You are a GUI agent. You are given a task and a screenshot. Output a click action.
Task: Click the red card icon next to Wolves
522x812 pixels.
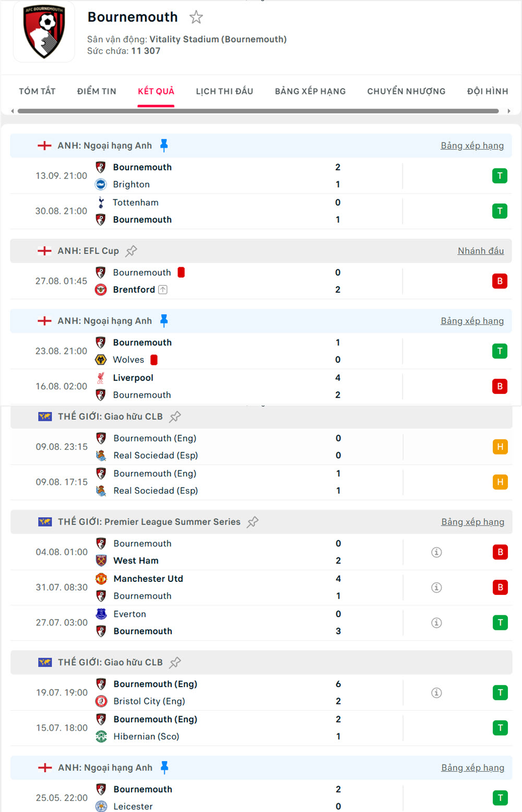click(x=154, y=360)
